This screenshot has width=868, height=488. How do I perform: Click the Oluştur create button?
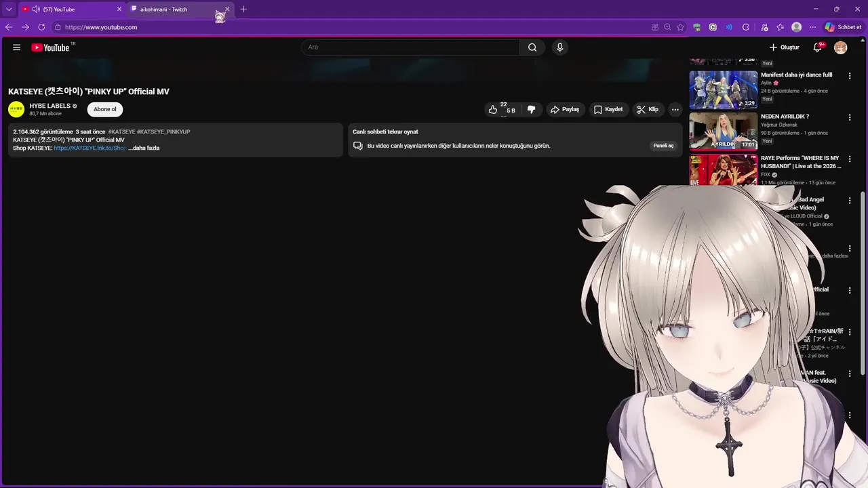click(785, 47)
